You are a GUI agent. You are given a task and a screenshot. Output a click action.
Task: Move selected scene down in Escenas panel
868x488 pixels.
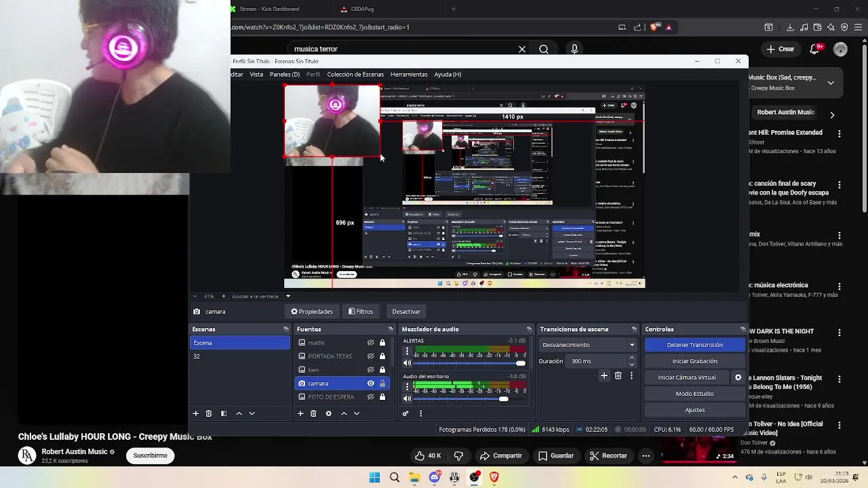pyautogui.click(x=252, y=413)
